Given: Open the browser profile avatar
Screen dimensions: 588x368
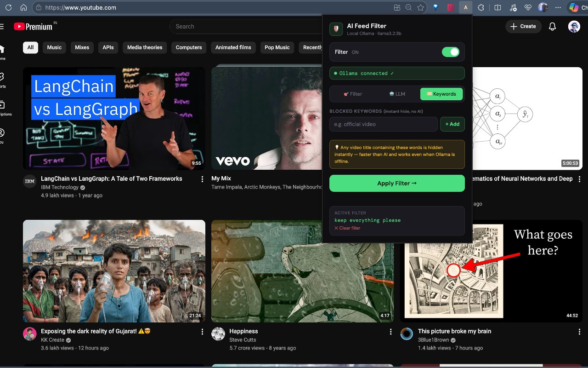Looking at the screenshot, I should 543,7.
